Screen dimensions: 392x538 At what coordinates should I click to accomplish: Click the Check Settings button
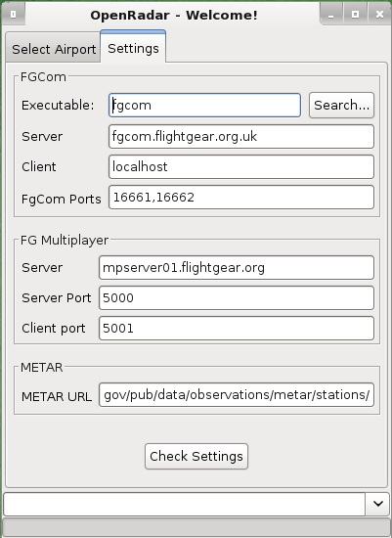[196, 457]
